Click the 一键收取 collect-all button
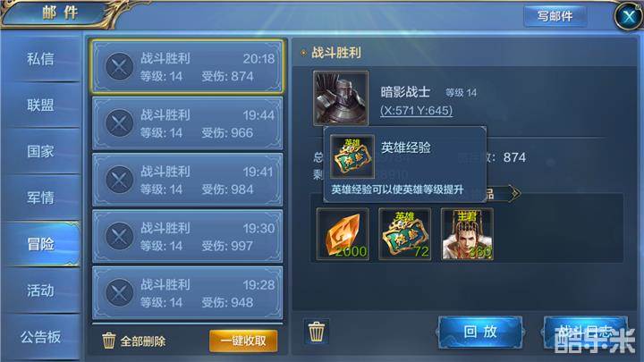Viewport: 644px width, 362px height. [243, 341]
